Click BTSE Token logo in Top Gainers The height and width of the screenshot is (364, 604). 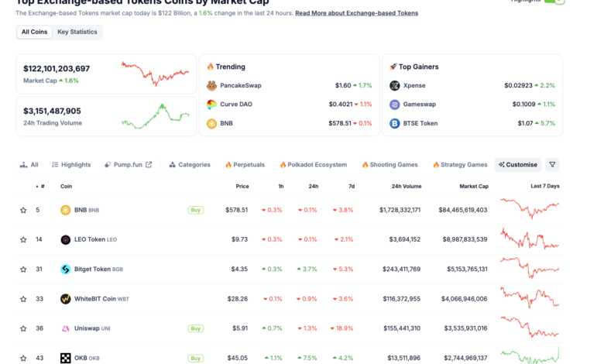pos(394,124)
